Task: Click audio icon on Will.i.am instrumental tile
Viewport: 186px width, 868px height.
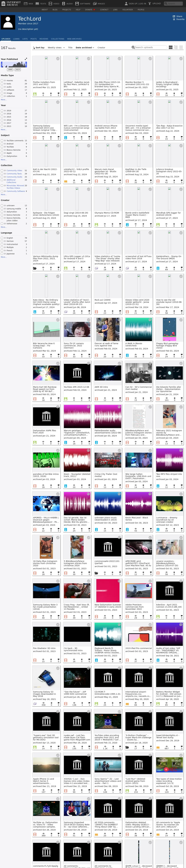Action: (65, 138)
